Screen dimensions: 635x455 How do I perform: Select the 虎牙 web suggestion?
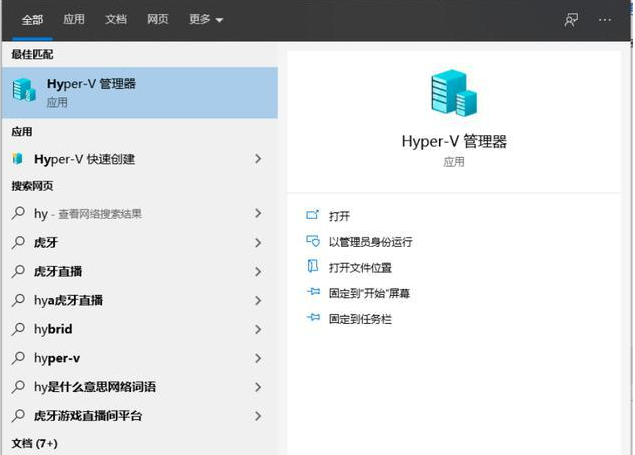[140, 242]
